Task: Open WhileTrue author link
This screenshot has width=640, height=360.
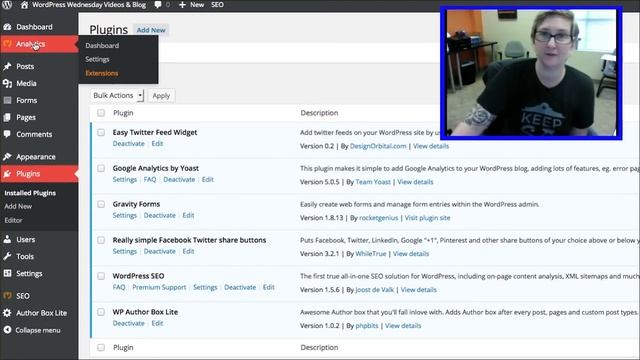Action: coord(371,254)
